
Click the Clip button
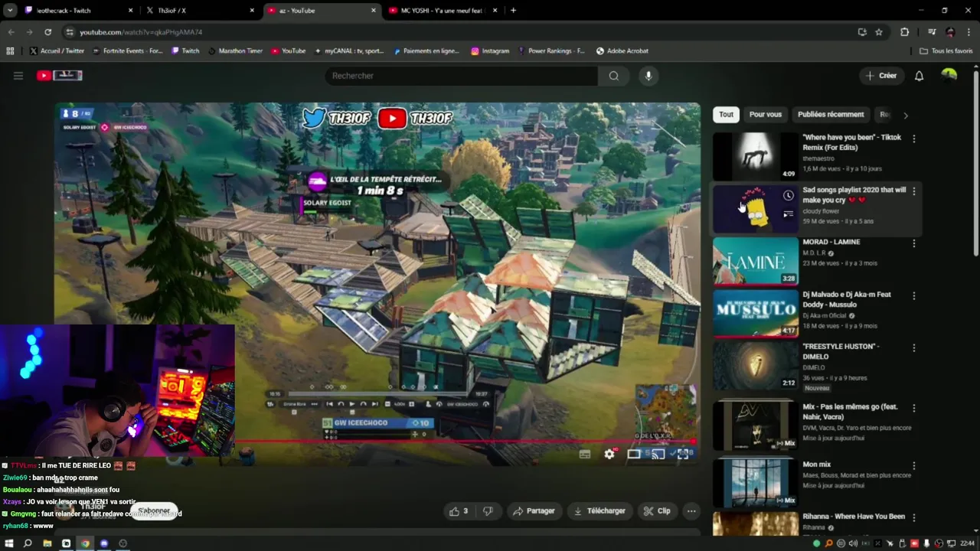coord(657,511)
